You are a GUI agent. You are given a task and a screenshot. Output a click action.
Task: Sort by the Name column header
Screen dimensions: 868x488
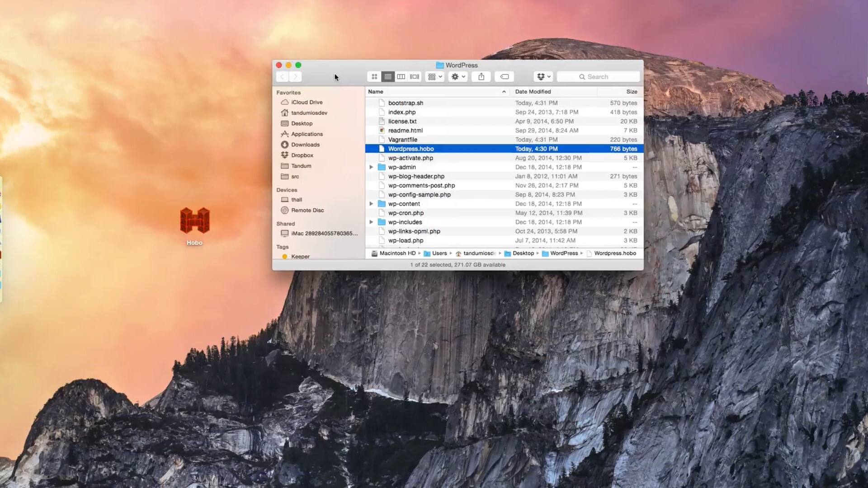point(437,92)
